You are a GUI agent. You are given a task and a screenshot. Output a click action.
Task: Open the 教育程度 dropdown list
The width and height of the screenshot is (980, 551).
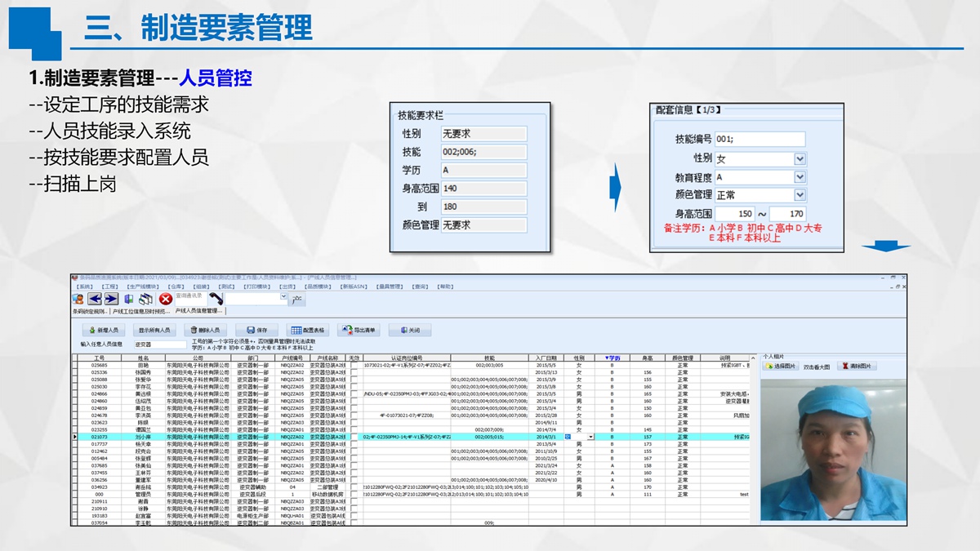point(800,177)
